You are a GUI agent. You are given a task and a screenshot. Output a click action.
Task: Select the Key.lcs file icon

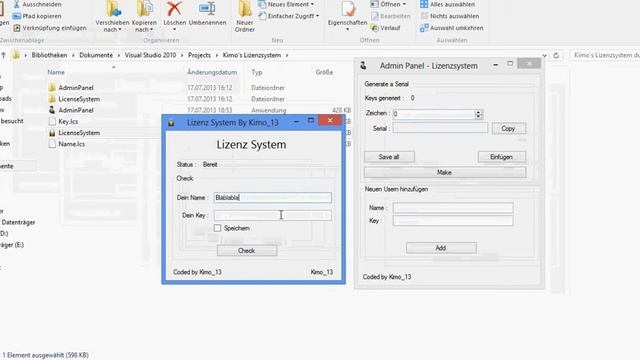[52, 122]
